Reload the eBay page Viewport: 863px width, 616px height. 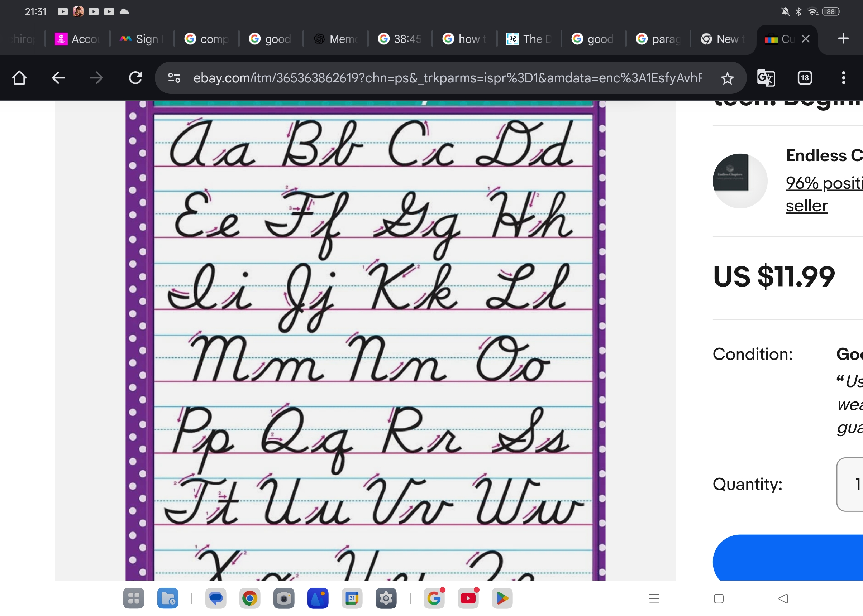135,78
